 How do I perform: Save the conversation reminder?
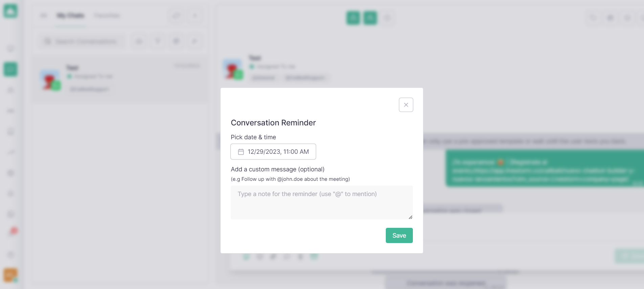[x=399, y=235]
